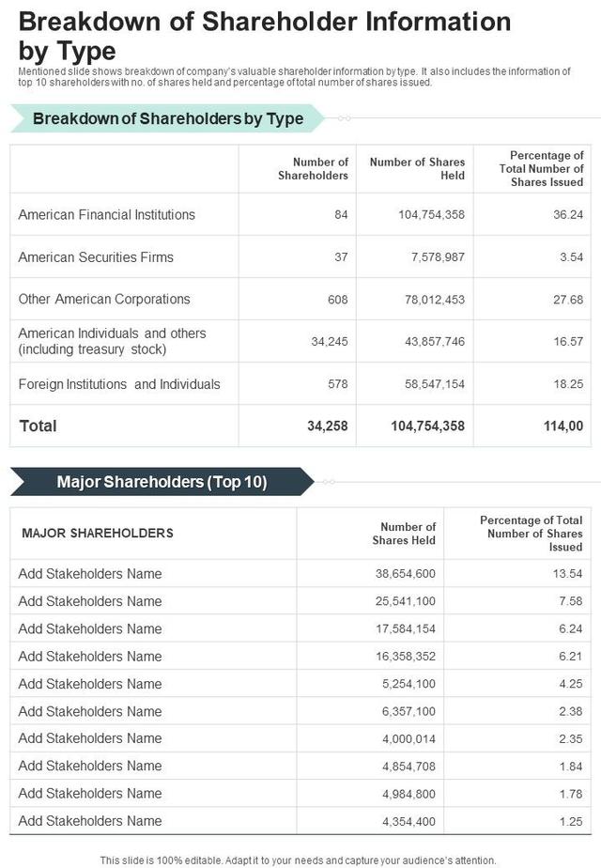Click the 13.54 percentage in major shareholders table
601x868 pixels.
(568, 574)
